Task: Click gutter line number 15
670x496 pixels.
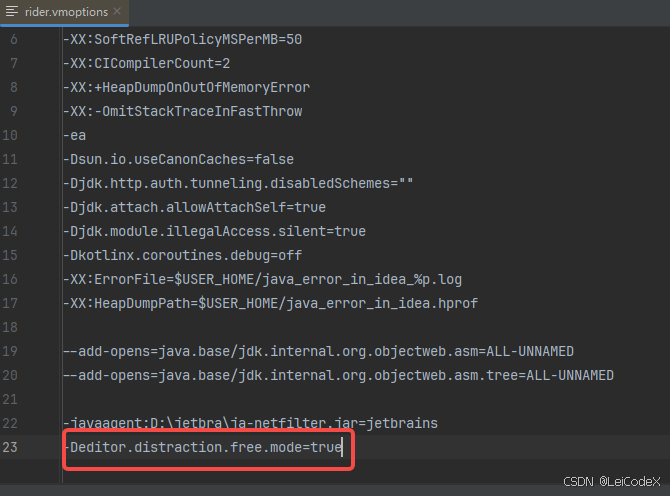Action: click(x=10, y=255)
